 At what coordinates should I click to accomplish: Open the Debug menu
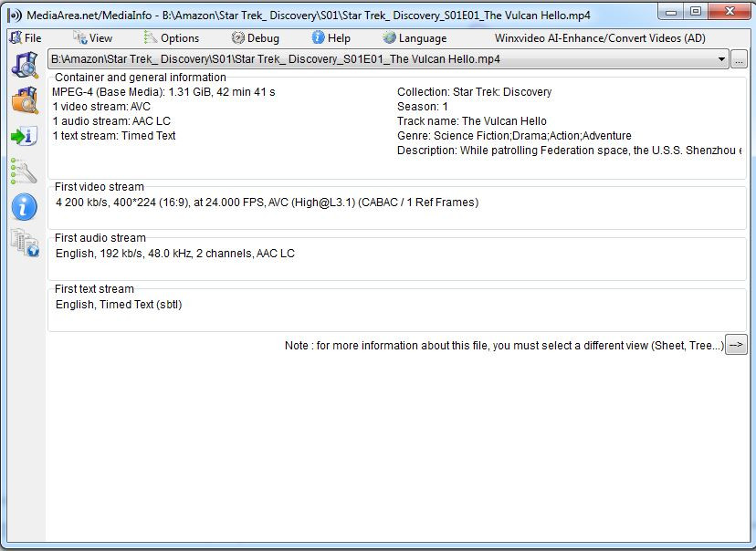[255, 38]
